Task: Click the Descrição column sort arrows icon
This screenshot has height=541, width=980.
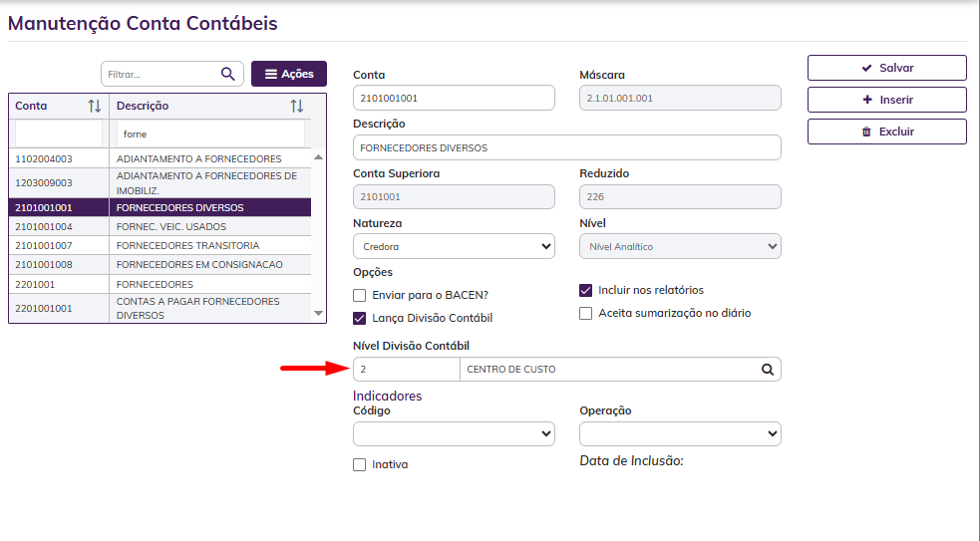Action: (x=297, y=106)
